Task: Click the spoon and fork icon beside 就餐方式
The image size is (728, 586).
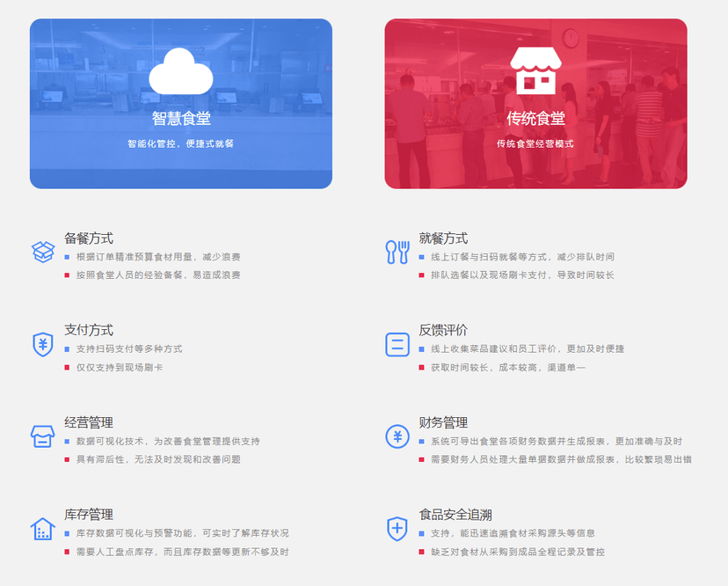Action: click(x=397, y=252)
